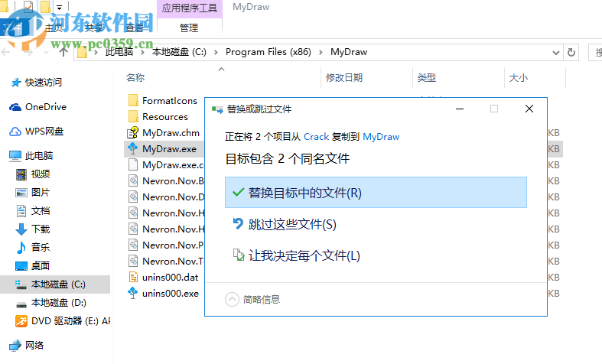Open the Quick Access Toolbar customize dropdown
Screen dimensions: 602x364
pyautogui.click(x=59, y=8)
